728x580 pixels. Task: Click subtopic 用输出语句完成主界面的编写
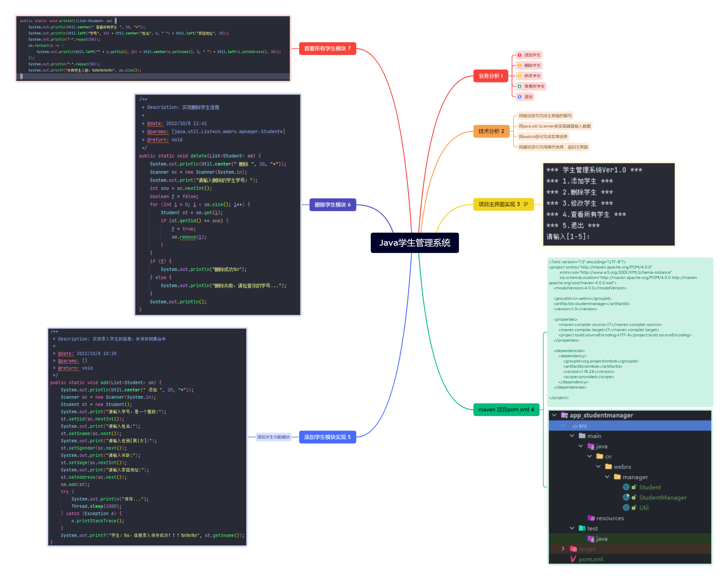[545, 116]
